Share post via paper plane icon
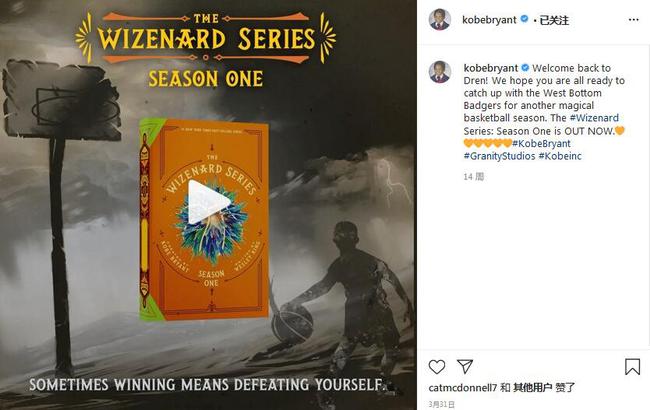 pyautogui.click(x=465, y=366)
